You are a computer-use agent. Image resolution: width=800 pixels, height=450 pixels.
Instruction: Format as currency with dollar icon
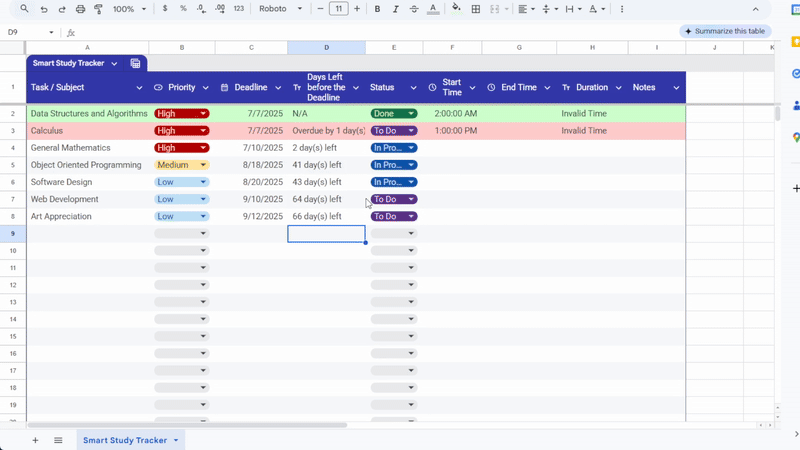pyautogui.click(x=165, y=9)
